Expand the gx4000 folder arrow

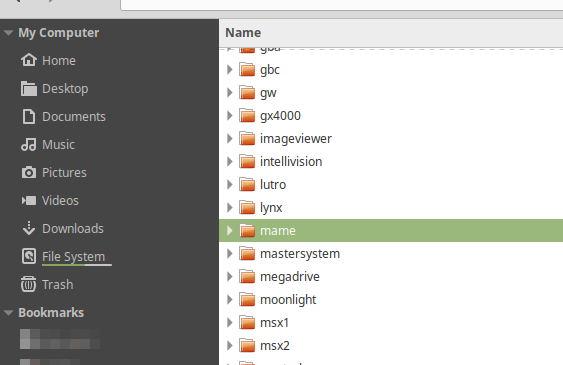pyautogui.click(x=230, y=116)
